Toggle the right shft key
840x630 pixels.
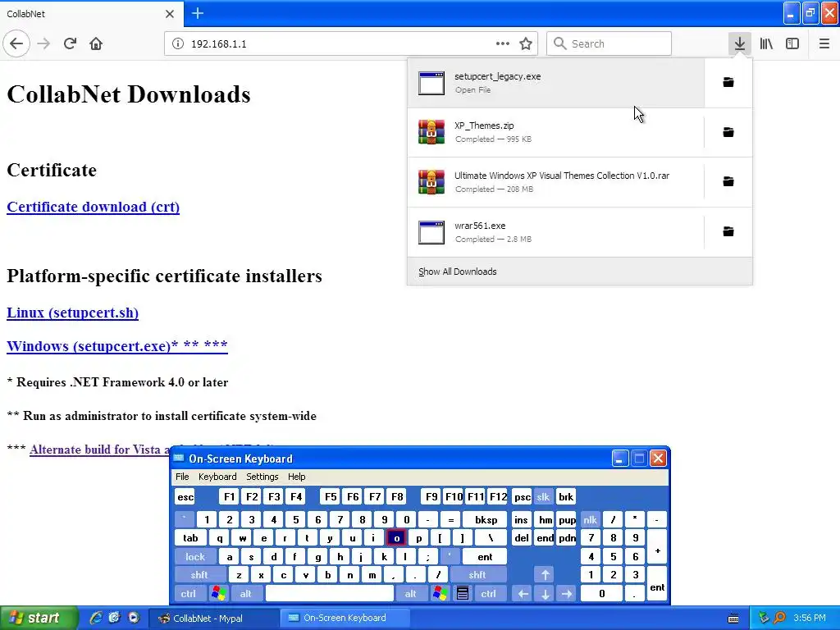coord(477,575)
